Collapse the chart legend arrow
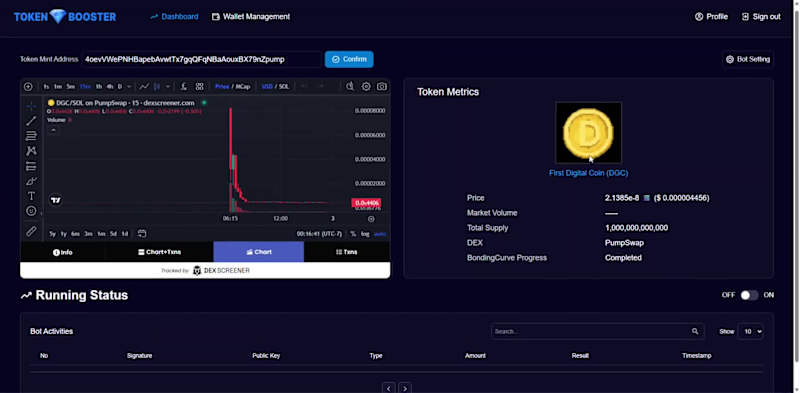Viewport: 800px width, 393px height. [53, 130]
